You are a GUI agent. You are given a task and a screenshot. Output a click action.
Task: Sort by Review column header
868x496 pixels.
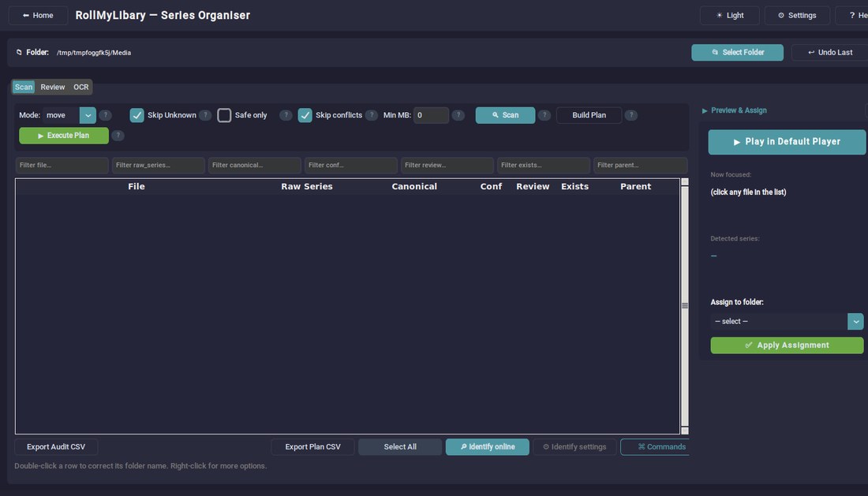pos(533,187)
